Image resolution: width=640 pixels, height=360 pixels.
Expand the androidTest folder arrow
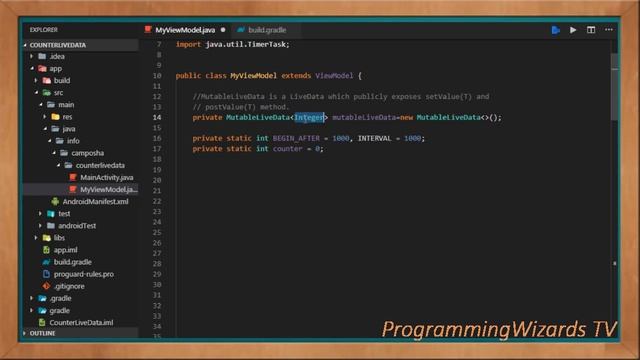(40, 226)
